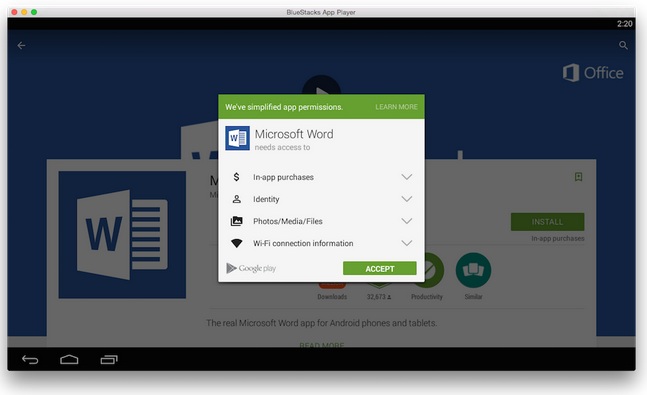The height and width of the screenshot is (395, 647).
Task: Select 'Wi-Fi connection information' text
Action: point(303,244)
